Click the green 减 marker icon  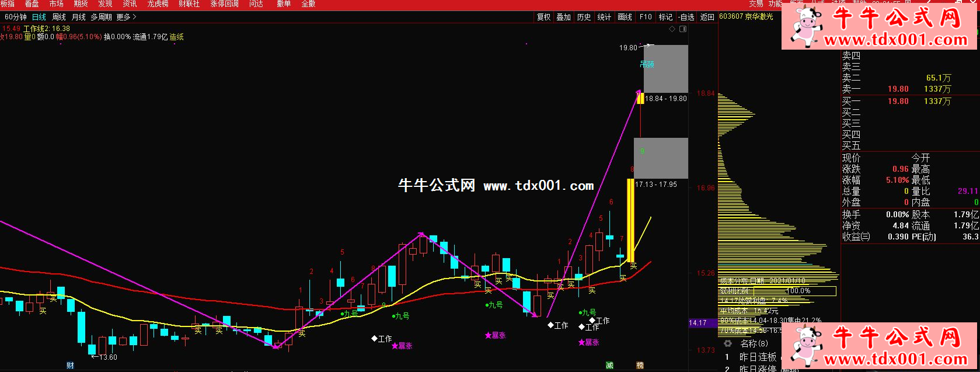[609, 366]
